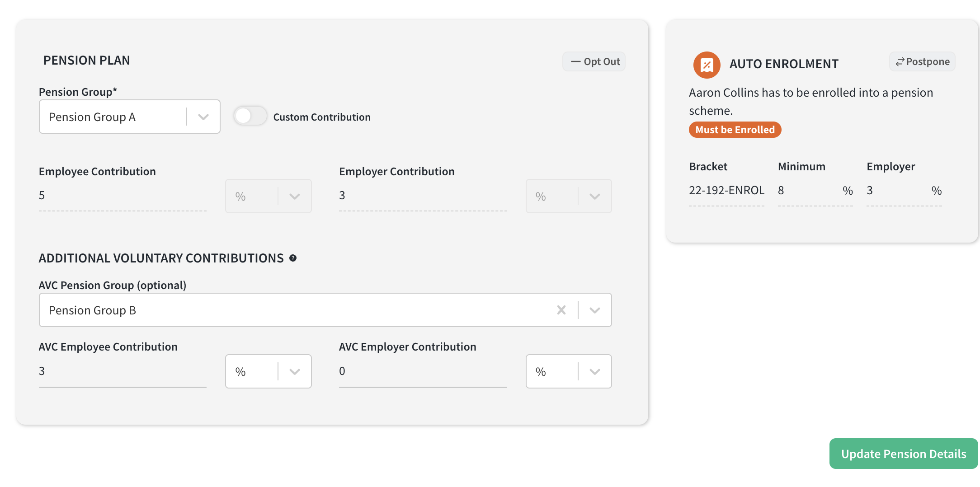The image size is (980, 487).
Task: Open AVC Employer Contribution unit dropdown
Action: click(x=568, y=371)
